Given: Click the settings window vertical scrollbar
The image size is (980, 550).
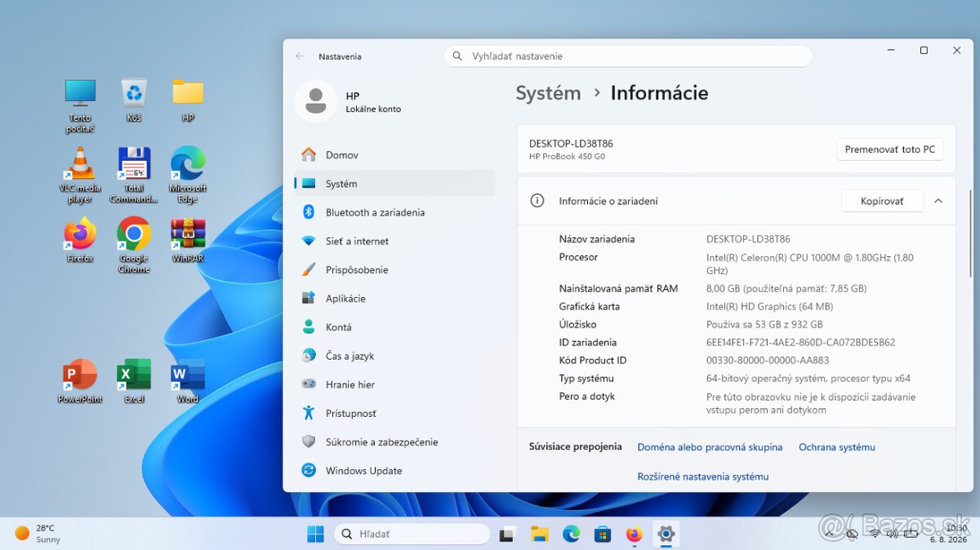Looking at the screenshot, I should pos(969,235).
